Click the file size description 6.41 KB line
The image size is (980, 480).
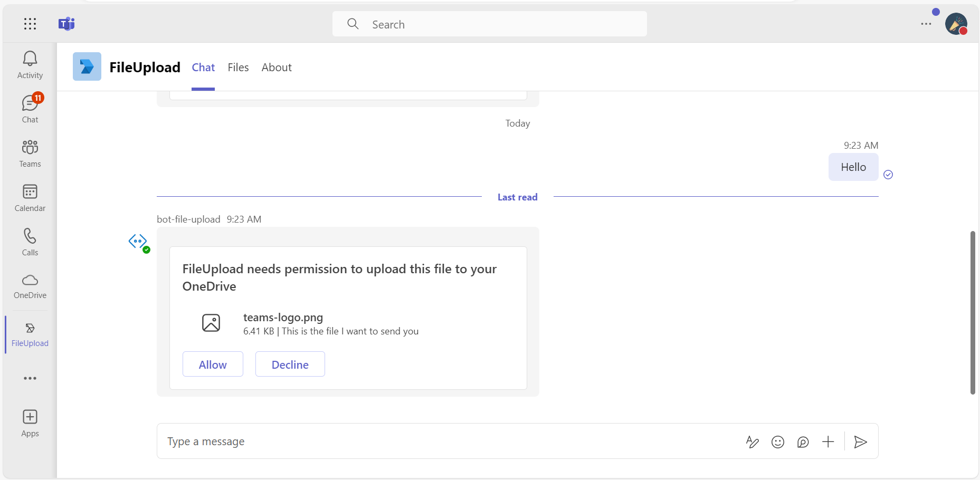click(331, 331)
